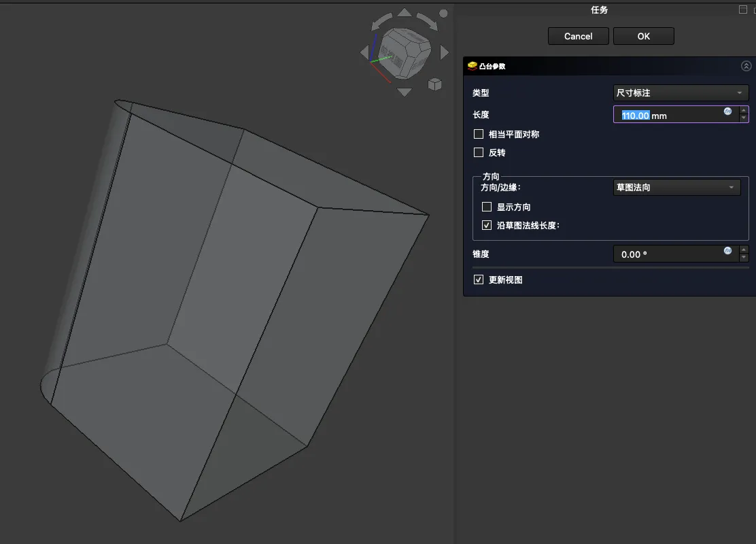Click the navigation cube's down arrow
Viewport: 756px width, 544px height.
(x=405, y=92)
